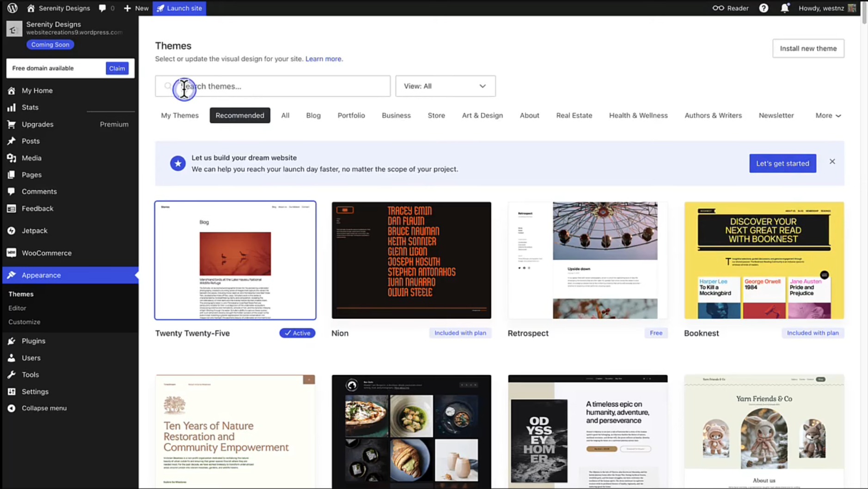
Task: Click the Tools wrench icon
Action: (x=12, y=375)
